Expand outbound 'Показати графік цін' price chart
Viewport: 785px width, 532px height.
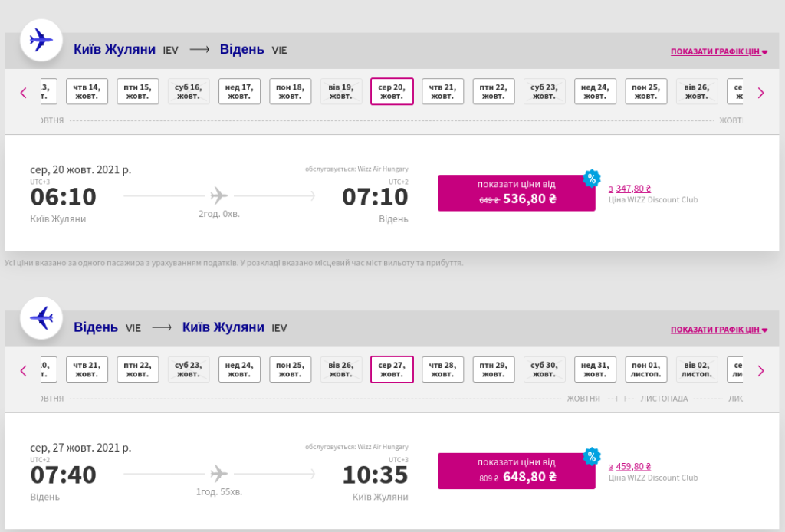tap(718, 52)
